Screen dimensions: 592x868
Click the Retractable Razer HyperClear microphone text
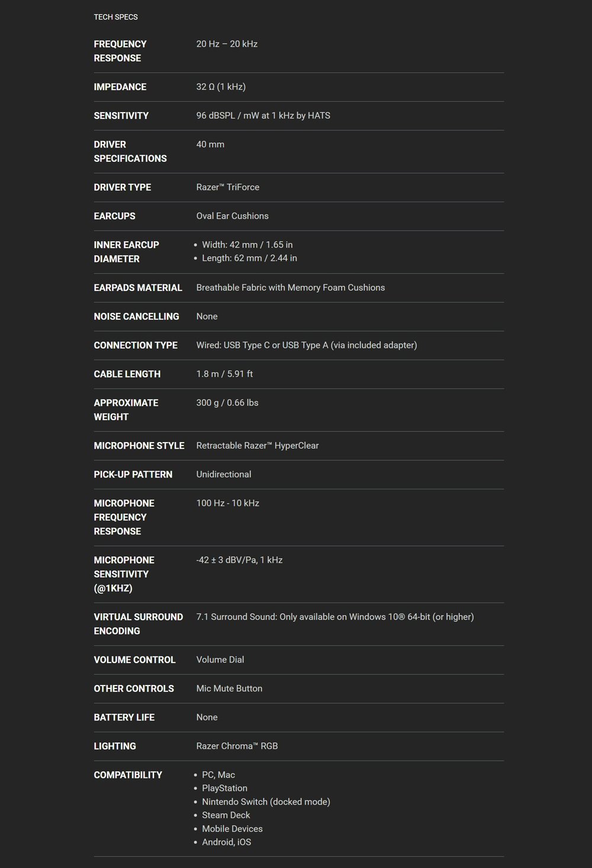(x=258, y=446)
